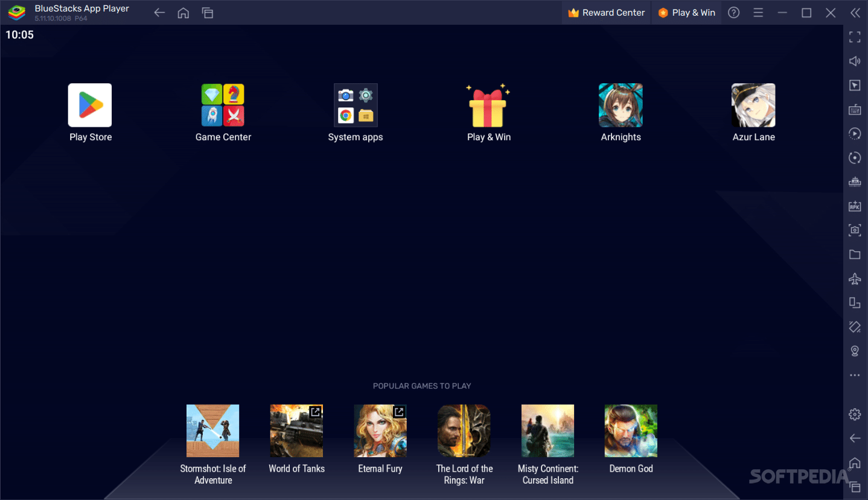Click the eco mode tag icon in sidebar

point(855,327)
